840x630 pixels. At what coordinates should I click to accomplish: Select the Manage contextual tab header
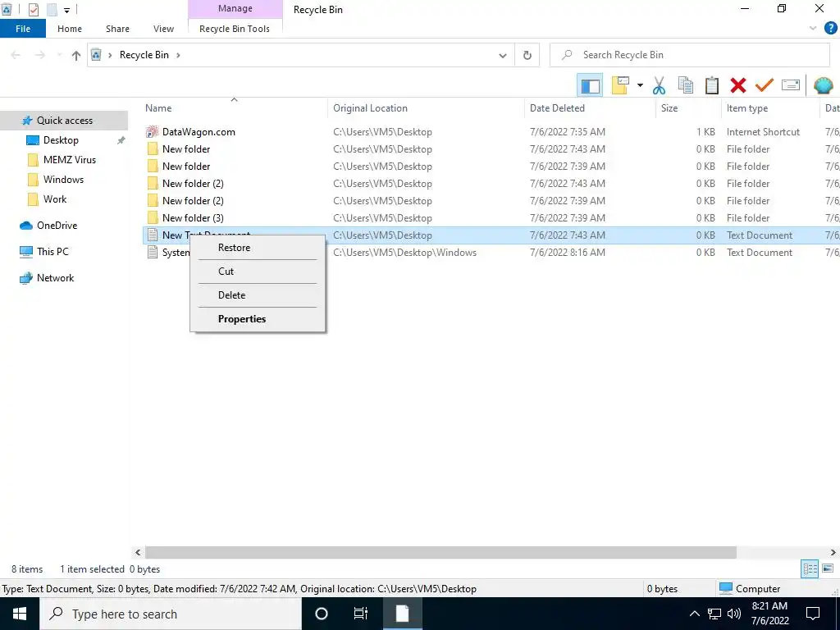235,9
